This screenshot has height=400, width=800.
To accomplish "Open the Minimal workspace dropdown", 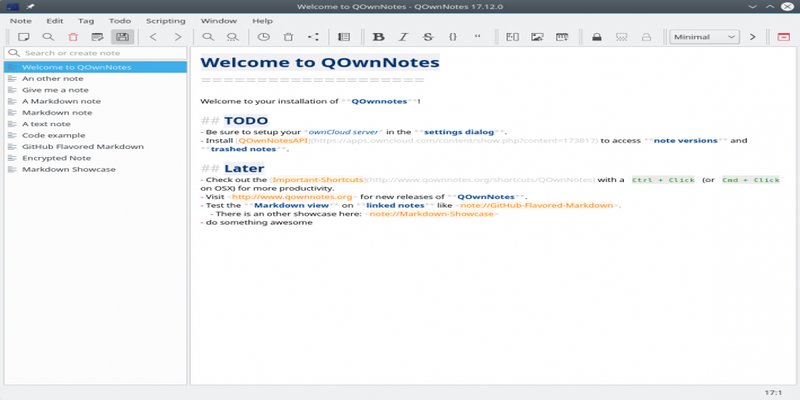I will pos(704,37).
